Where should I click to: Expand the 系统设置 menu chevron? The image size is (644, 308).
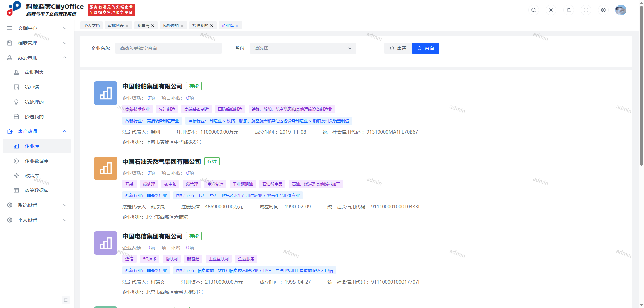coord(65,205)
